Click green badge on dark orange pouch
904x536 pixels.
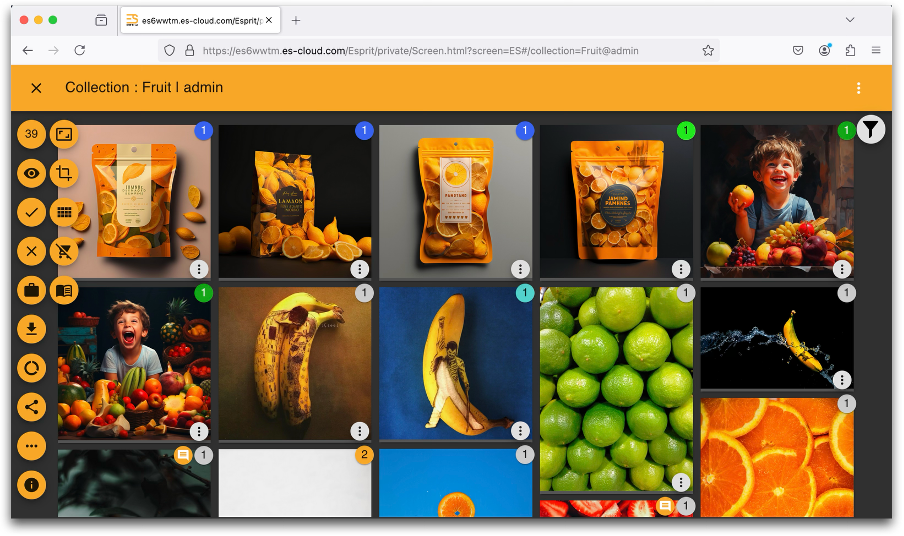pyautogui.click(x=685, y=131)
